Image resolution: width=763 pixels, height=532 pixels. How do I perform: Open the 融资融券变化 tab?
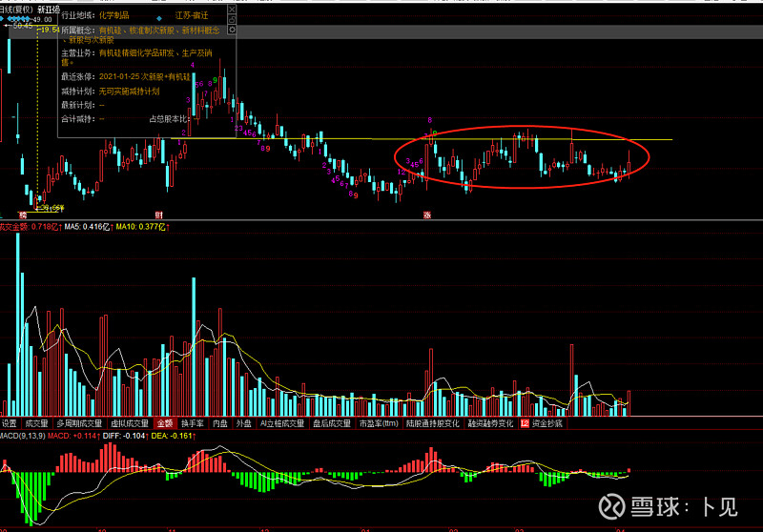pyautogui.click(x=490, y=422)
